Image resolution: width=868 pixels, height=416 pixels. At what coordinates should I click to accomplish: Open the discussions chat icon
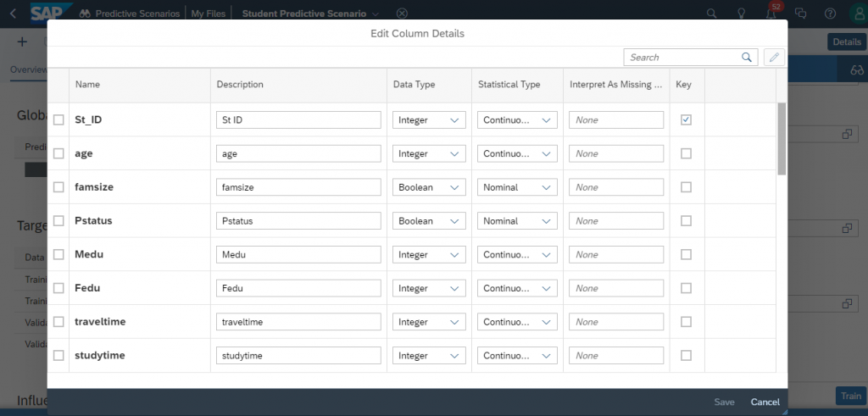(800, 14)
